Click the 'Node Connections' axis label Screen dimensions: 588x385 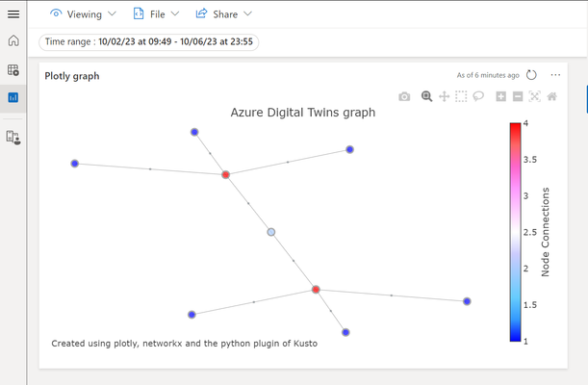click(x=546, y=232)
